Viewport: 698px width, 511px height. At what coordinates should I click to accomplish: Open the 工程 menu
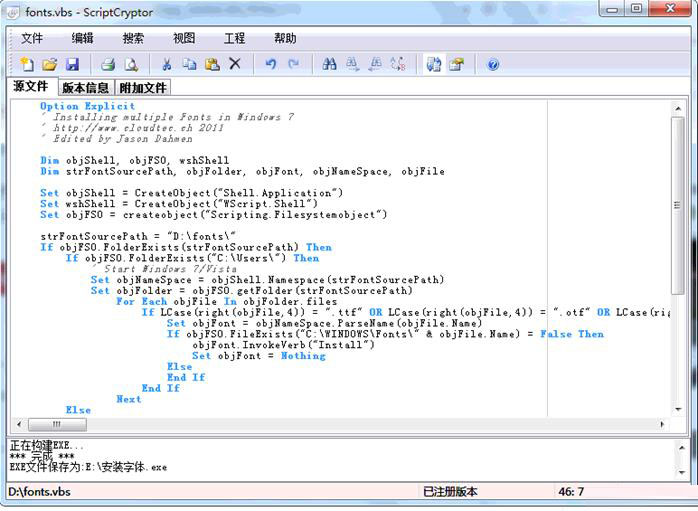[234, 38]
